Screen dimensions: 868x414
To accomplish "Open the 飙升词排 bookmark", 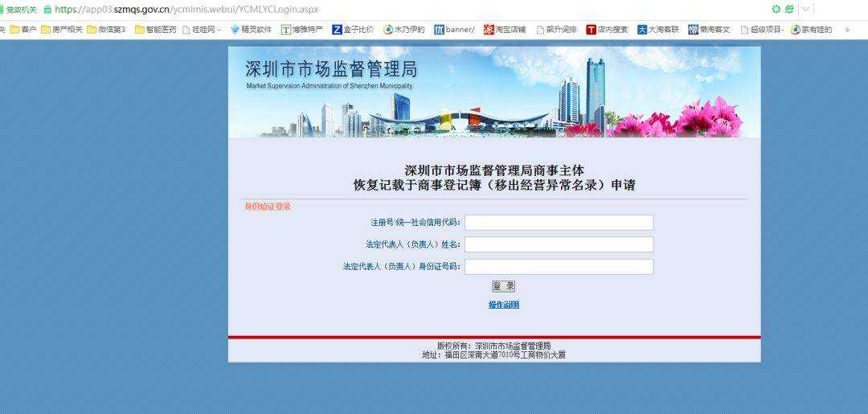I will [x=556, y=30].
